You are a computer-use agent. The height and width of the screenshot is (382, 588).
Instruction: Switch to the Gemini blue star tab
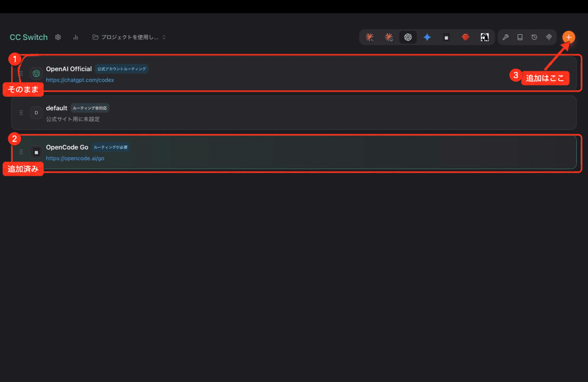point(427,37)
